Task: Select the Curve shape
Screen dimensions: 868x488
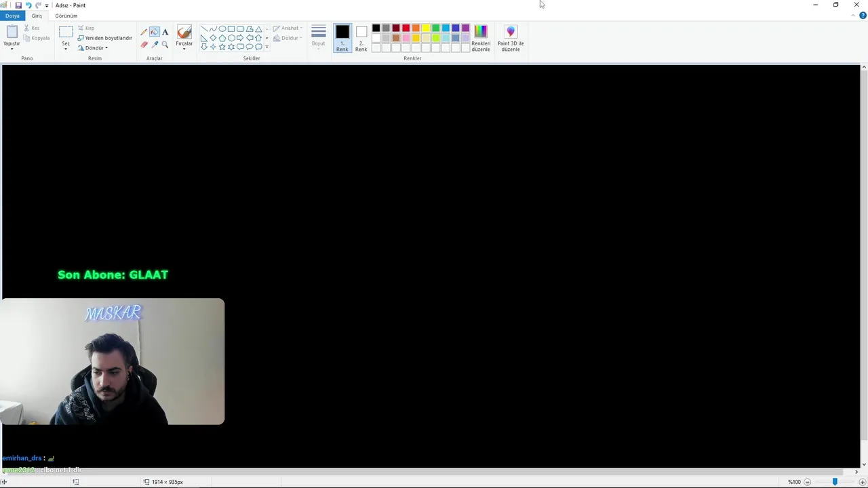Action: click(x=213, y=29)
